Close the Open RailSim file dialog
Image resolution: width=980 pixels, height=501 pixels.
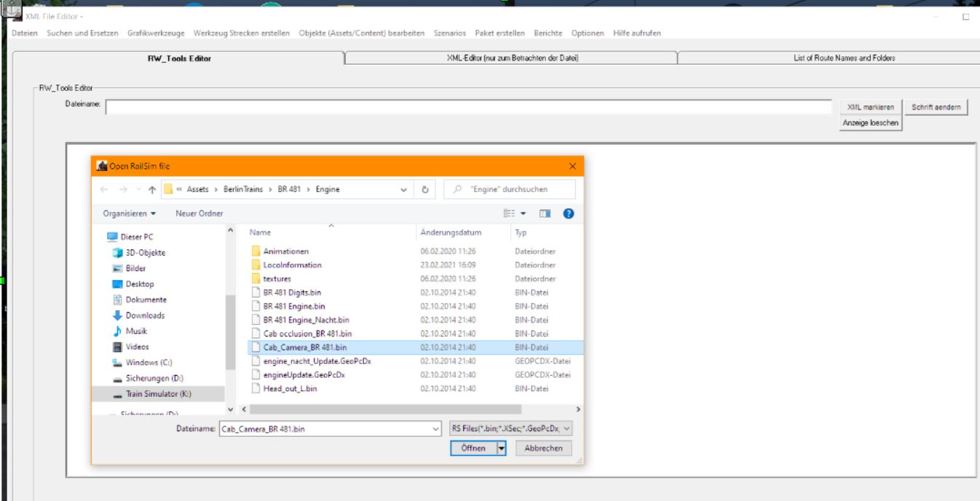572,166
